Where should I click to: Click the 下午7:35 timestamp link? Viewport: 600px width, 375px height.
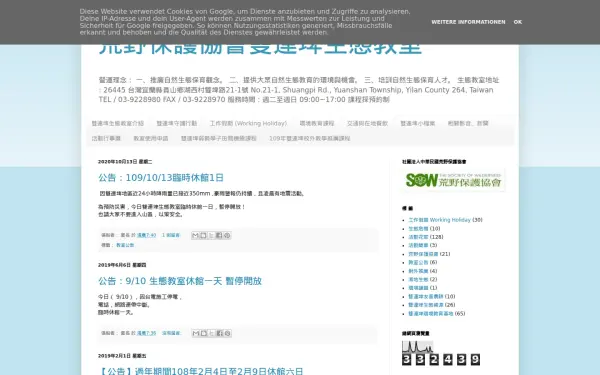coord(147,333)
